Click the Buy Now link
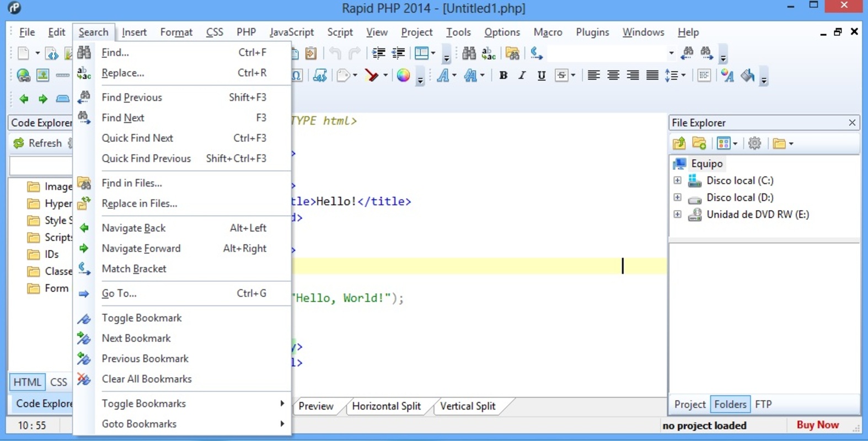The height and width of the screenshot is (441, 868). (817, 425)
